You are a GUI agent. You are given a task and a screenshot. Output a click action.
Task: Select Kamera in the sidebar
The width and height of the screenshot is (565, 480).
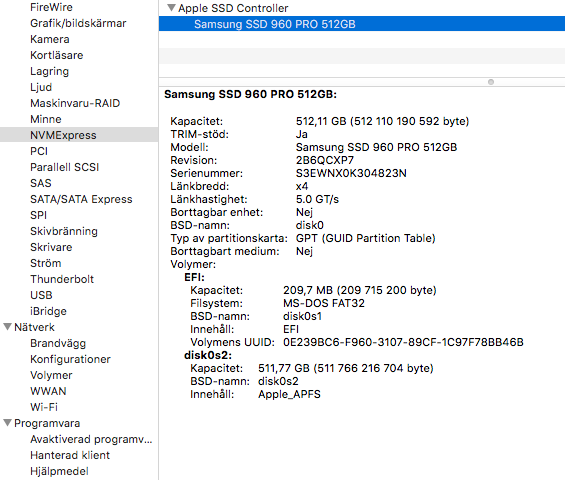[50, 39]
